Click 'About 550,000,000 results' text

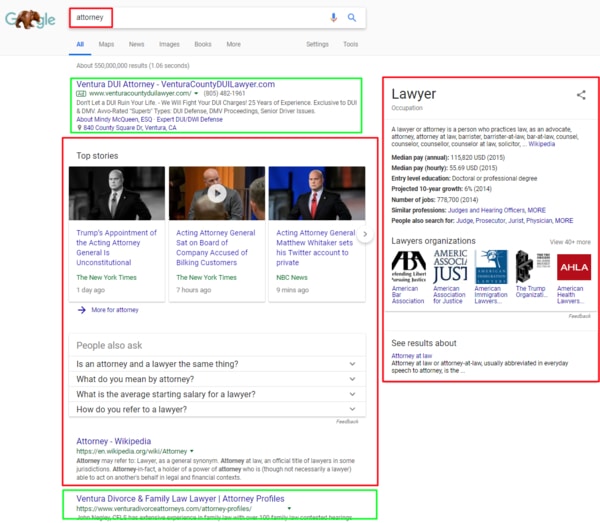pos(133,66)
